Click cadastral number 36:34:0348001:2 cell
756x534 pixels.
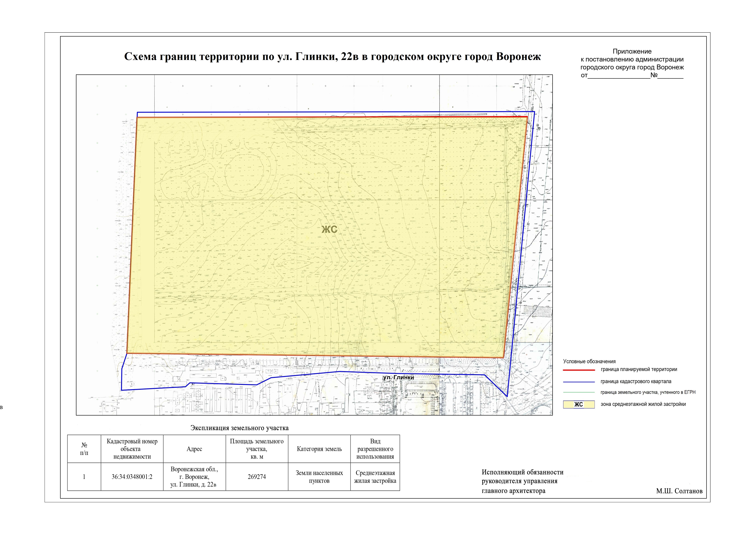[132, 477]
